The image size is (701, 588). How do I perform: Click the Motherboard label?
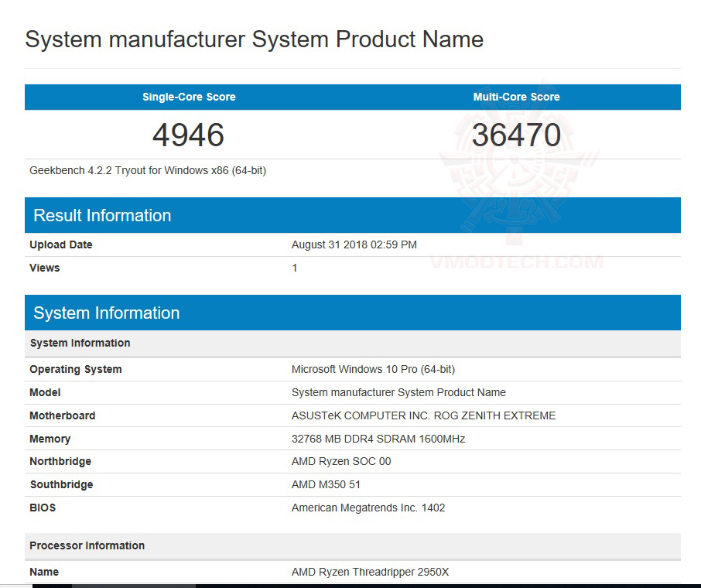tap(62, 415)
